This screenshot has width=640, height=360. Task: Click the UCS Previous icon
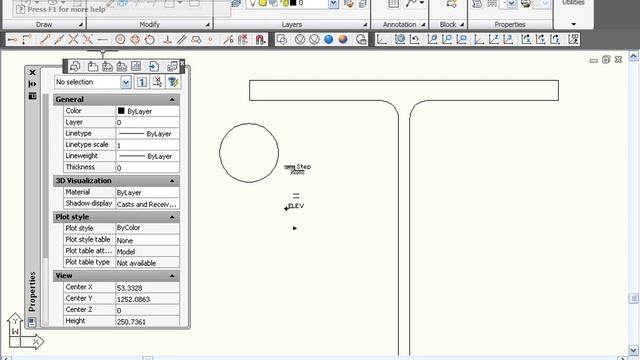[415, 40]
